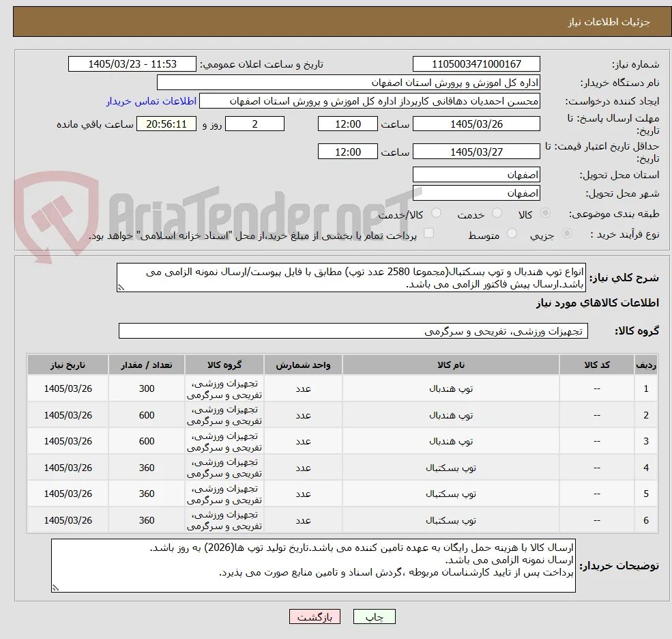Click quantity 600 in row 2
The width and height of the screenshot is (672, 639).
(147, 415)
